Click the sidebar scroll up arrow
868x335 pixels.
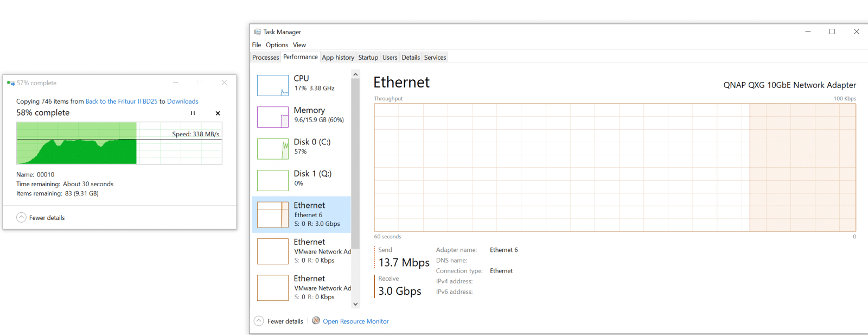point(355,74)
